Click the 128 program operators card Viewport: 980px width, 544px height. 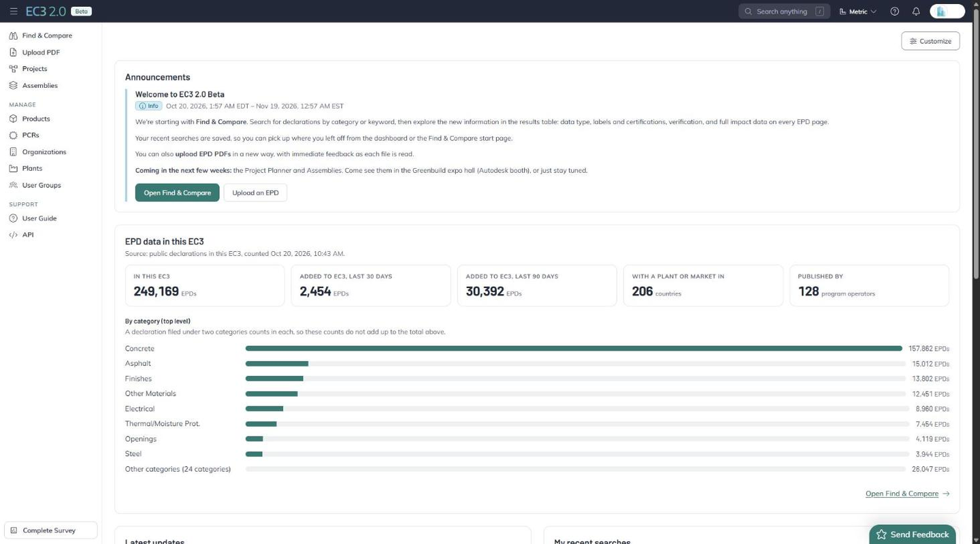click(x=869, y=285)
